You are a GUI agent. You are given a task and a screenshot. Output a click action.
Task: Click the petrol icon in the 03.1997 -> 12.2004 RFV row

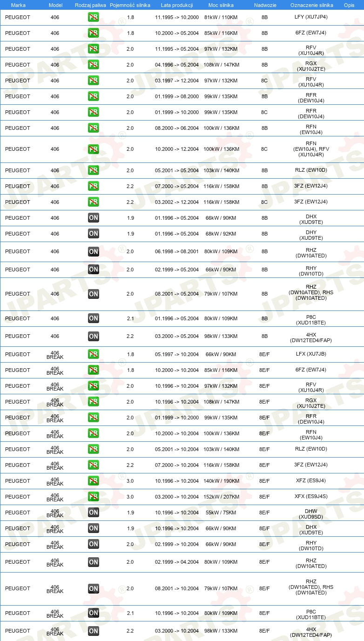[x=93, y=81]
